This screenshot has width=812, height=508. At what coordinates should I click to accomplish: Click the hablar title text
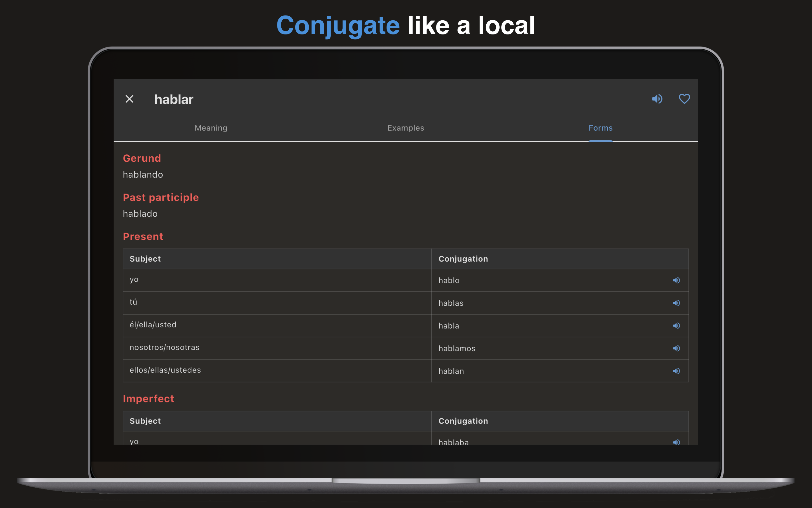tap(174, 99)
